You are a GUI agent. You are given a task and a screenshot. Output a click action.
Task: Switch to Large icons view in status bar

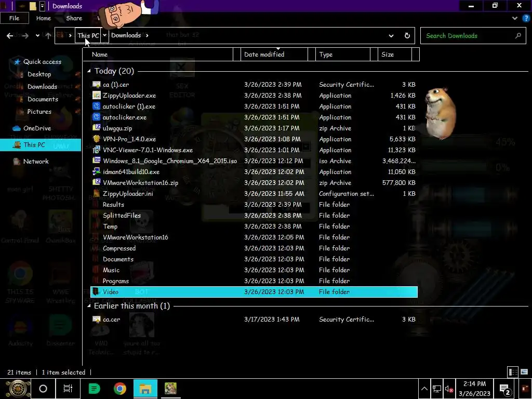[524, 372]
